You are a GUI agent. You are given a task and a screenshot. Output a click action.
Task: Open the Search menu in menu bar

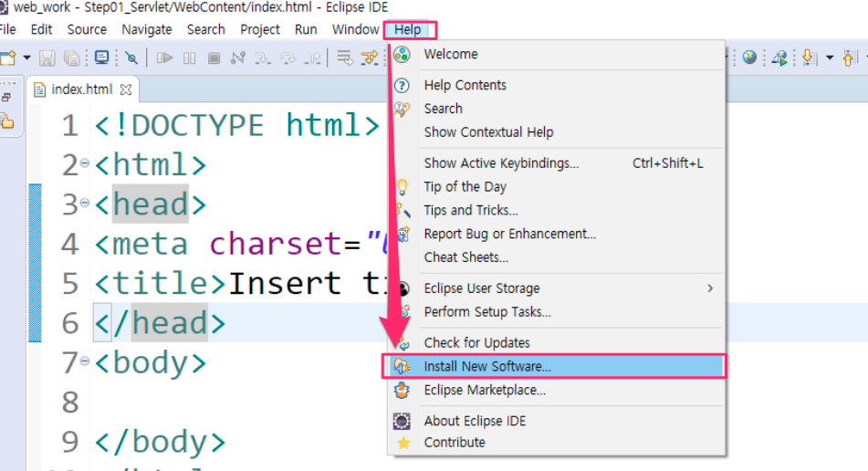tap(206, 29)
